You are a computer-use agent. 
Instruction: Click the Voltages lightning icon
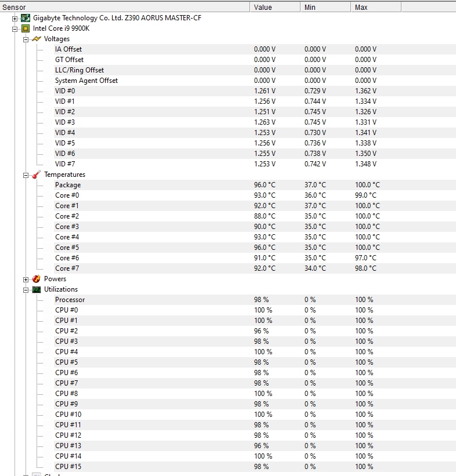tap(36, 39)
